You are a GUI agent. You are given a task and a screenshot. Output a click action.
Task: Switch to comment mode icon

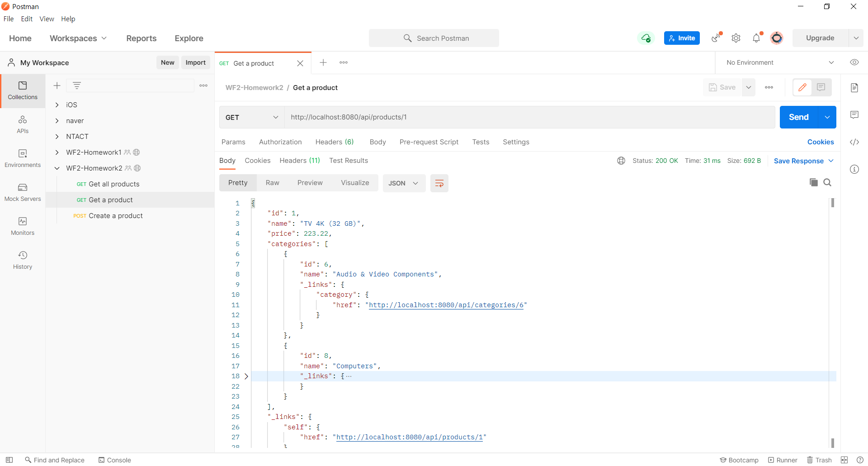tap(821, 87)
